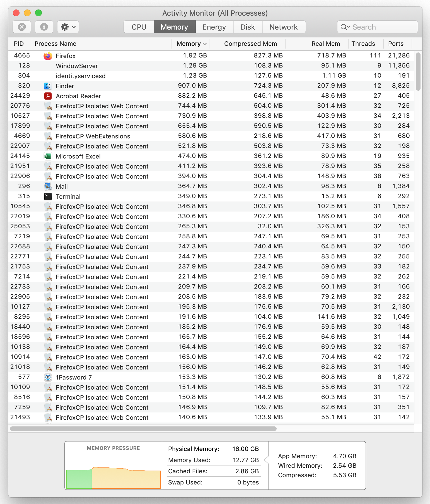The height and width of the screenshot is (504, 430).
Task: Click the 724.3 MB compressed value for Finder
Action: pyautogui.click(x=268, y=86)
